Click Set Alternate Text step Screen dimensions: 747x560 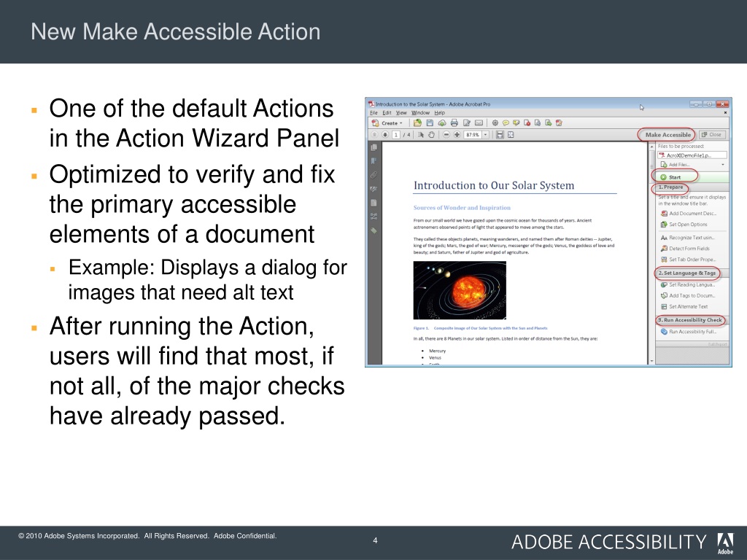684,307
